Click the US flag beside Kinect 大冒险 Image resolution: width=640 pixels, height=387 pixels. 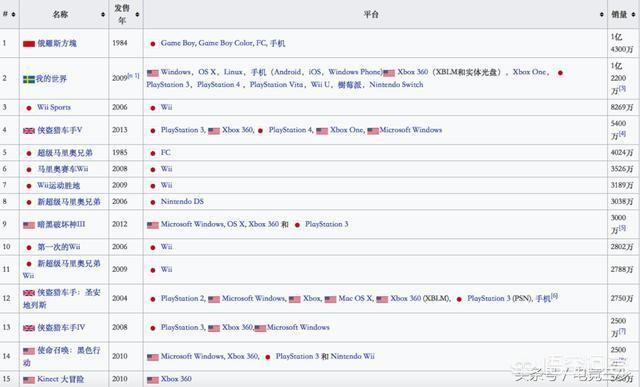[29, 380]
